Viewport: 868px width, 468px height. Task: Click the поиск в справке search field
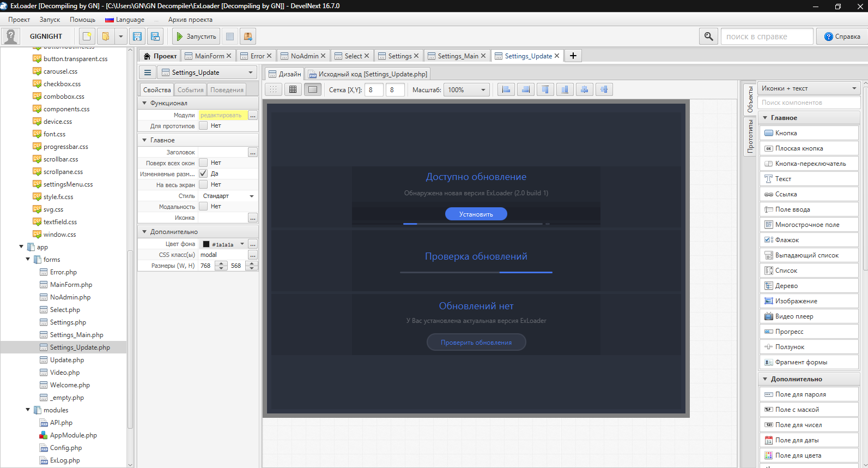[767, 37]
